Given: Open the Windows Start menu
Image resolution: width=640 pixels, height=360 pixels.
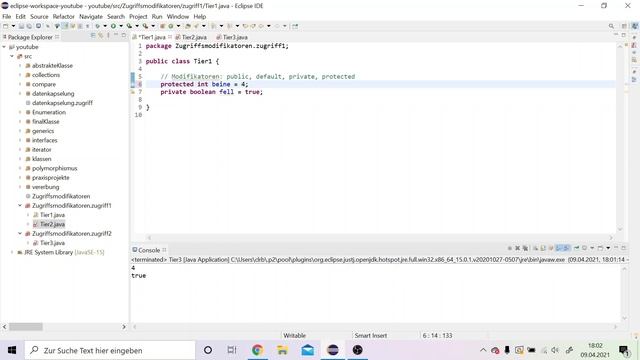Looking at the screenshot, I should 12,350.
